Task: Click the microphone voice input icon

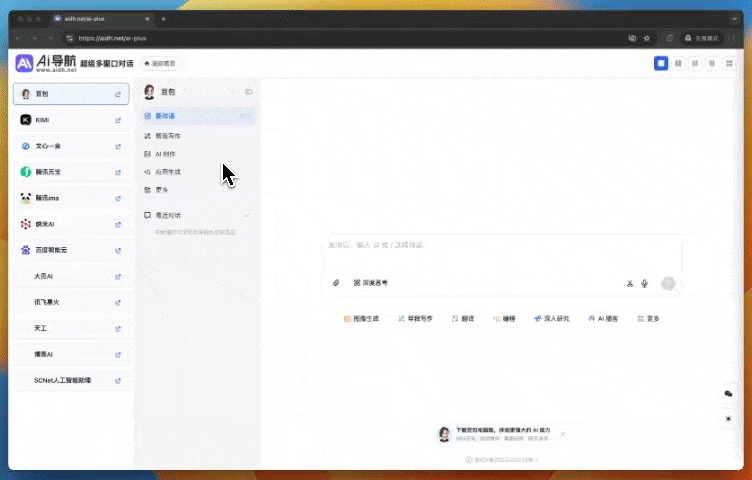Action: pyautogui.click(x=645, y=283)
